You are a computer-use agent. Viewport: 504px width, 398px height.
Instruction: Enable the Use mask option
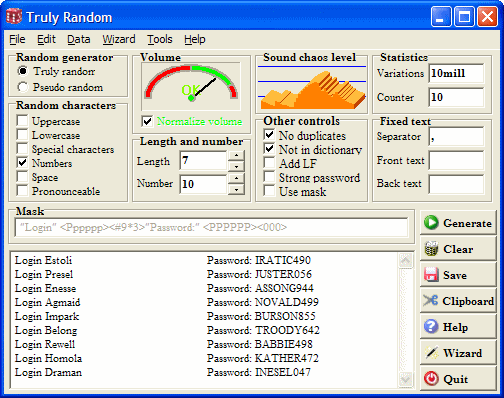point(269,191)
